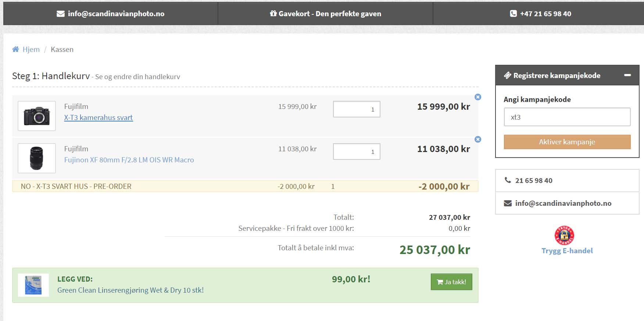
Task: Click the sidebar envelope icon
Action: [x=508, y=203]
